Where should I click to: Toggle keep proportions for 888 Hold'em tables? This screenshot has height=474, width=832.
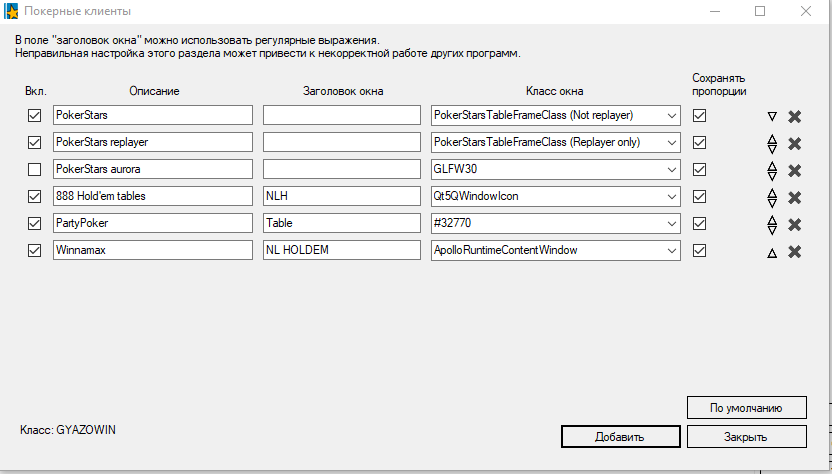pos(699,196)
